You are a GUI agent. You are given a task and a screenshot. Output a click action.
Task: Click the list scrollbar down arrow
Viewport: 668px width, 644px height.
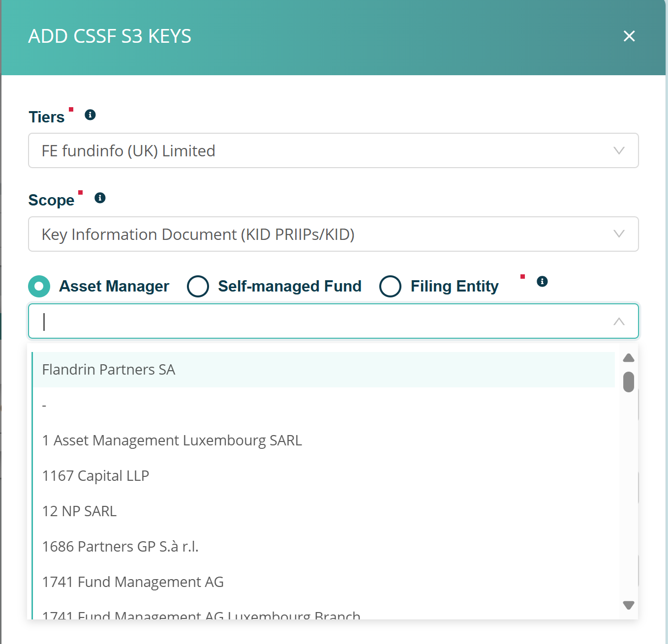[x=629, y=605]
